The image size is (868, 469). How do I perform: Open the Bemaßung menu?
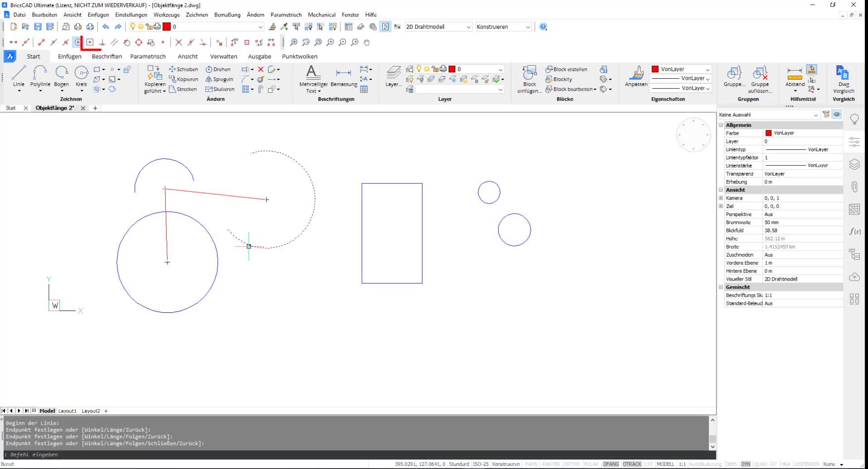point(227,14)
